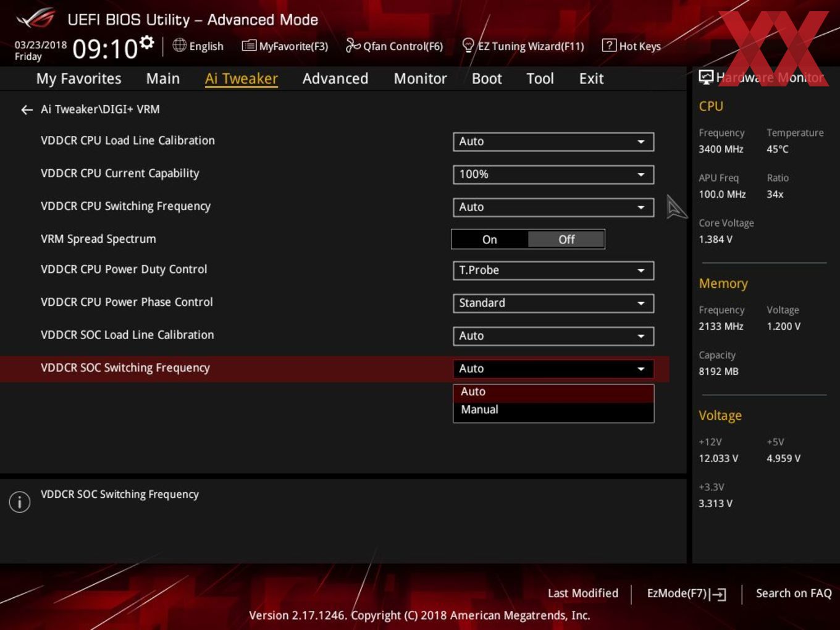Open Search on FAQ
Viewport: 840px width, 630px height.
794,594
